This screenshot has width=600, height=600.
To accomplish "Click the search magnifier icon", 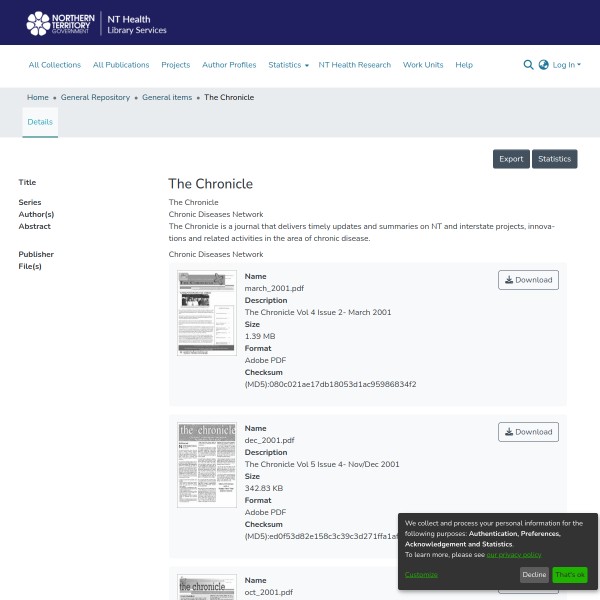I will [528, 65].
